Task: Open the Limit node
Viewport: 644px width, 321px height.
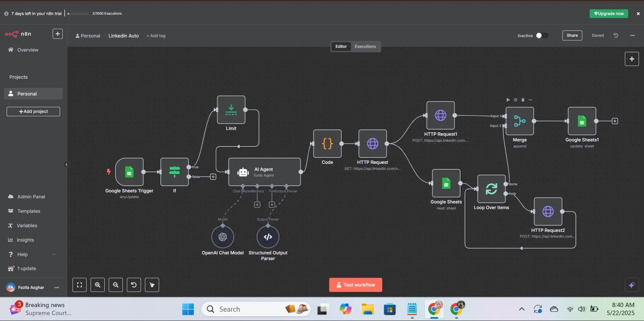Action: tap(231, 110)
